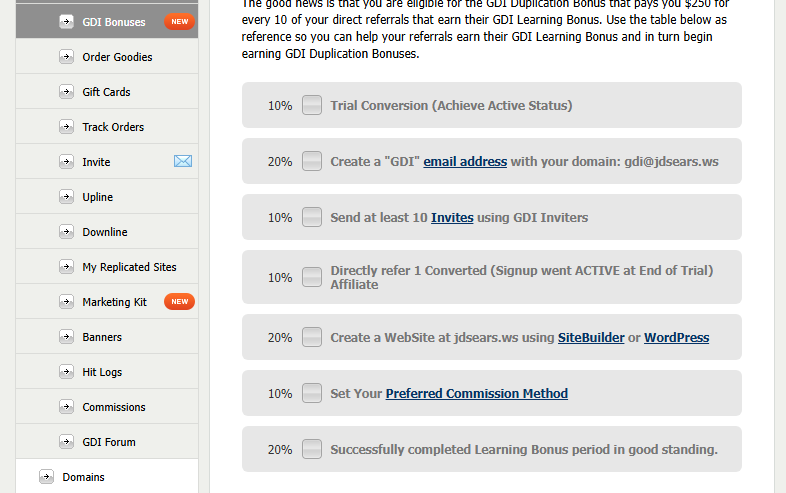
Task: Open the SiteBuilder link
Action: pos(591,338)
